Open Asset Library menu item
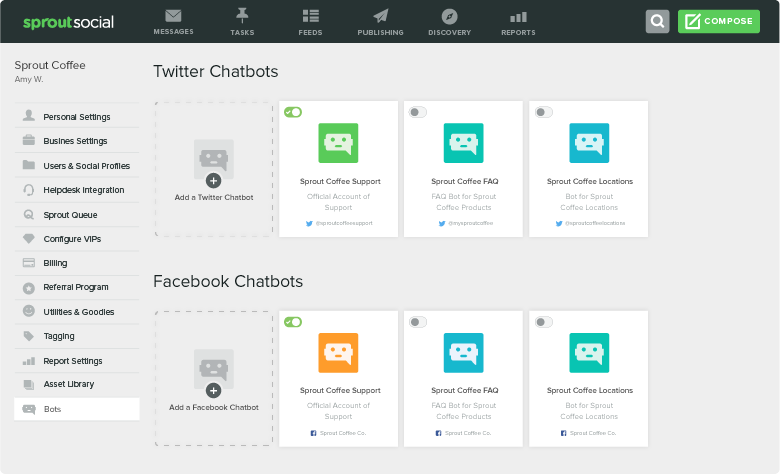 77,384
